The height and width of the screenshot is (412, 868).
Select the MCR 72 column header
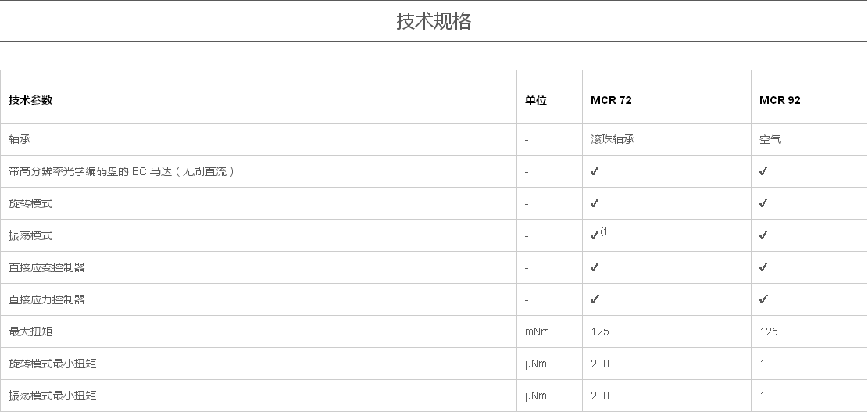[x=611, y=100]
